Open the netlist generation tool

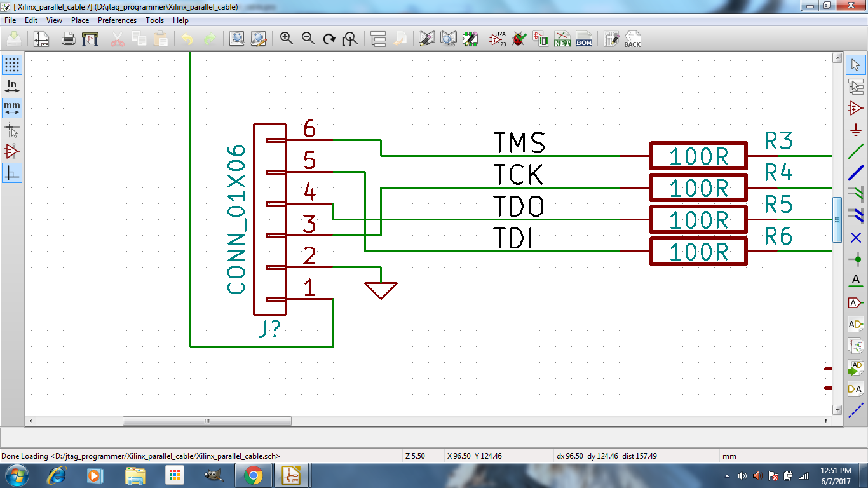562,39
